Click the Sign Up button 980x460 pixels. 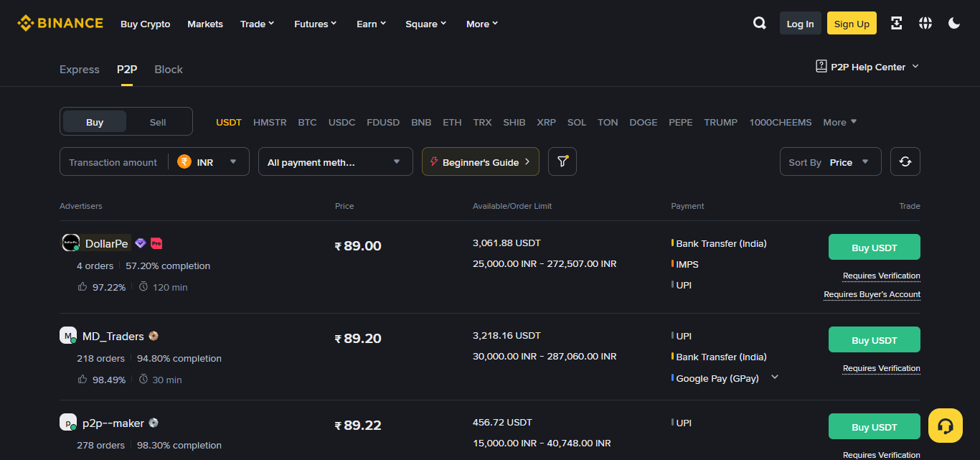[x=852, y=23]
